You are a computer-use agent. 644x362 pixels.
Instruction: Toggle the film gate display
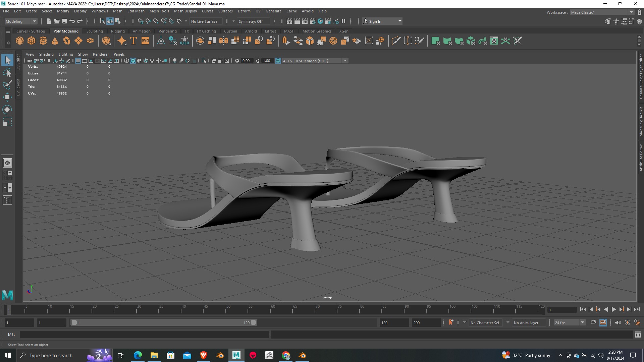click(85, 61)
